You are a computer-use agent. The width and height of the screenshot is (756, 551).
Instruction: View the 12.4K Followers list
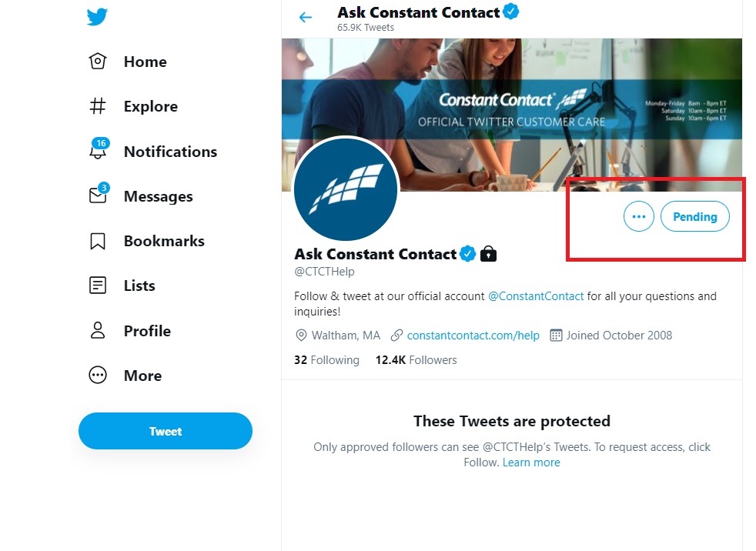pos(416,360)
